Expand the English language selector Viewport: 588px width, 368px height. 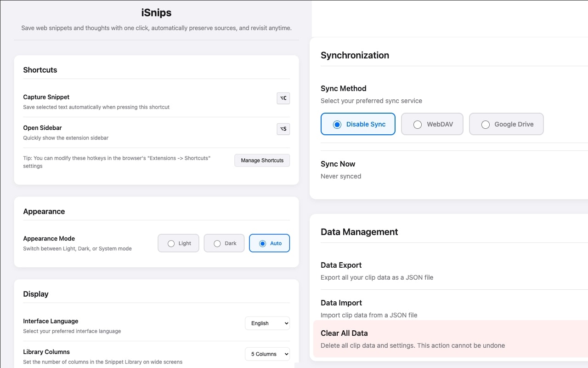(x=267, y=323)
